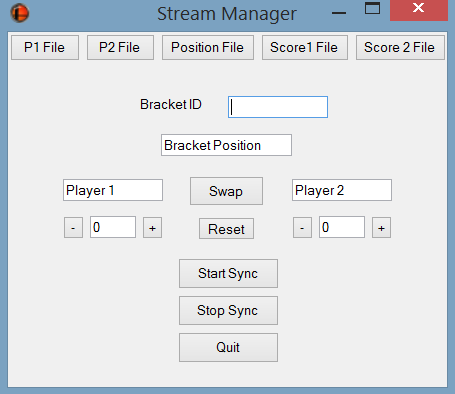Increase Player 2 score with plus button
Screen dimensions: 455x394
click(x=381, y=228)
